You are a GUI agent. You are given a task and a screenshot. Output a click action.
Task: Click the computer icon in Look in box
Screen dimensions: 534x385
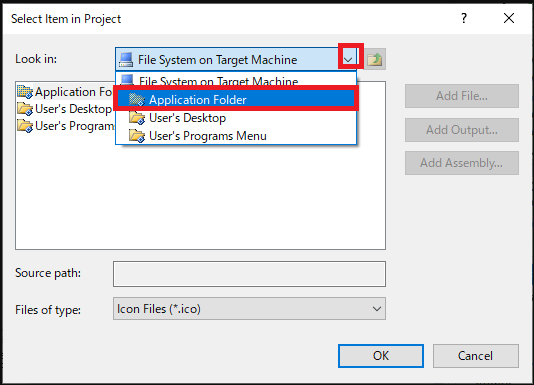point(126,60)
